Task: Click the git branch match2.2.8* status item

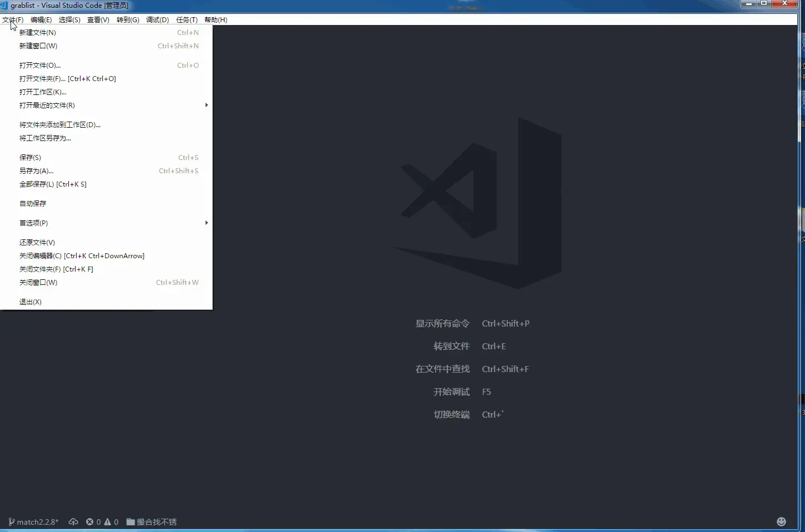Action: coord(33,522)
